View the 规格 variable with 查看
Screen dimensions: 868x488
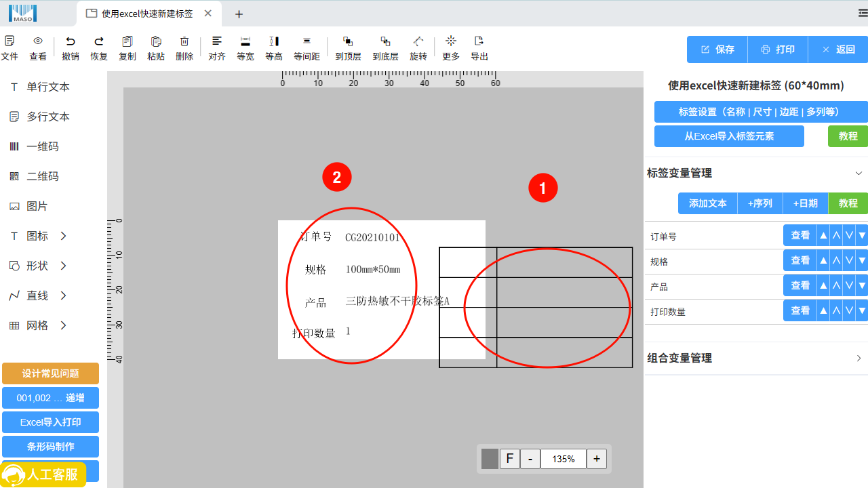coord(800,260)
